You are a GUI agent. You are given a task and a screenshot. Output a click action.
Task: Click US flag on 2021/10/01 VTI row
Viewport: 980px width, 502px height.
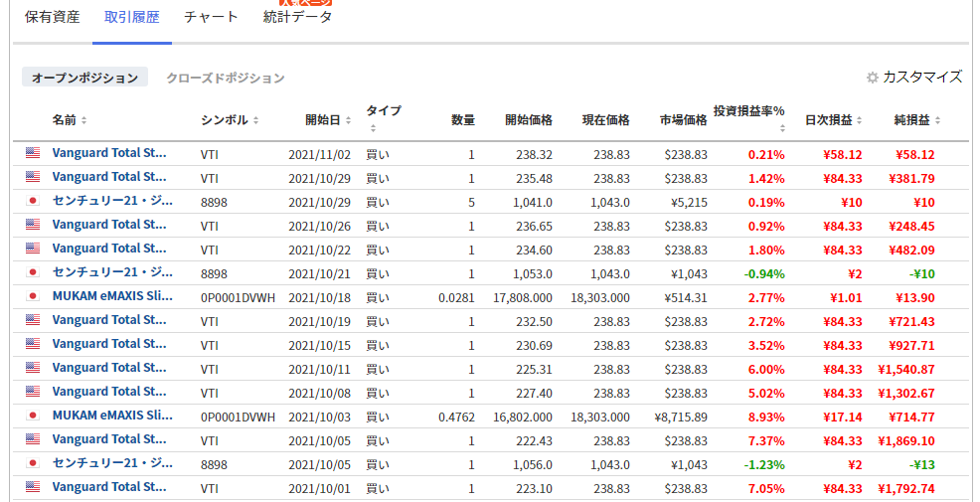coord(33,487)
